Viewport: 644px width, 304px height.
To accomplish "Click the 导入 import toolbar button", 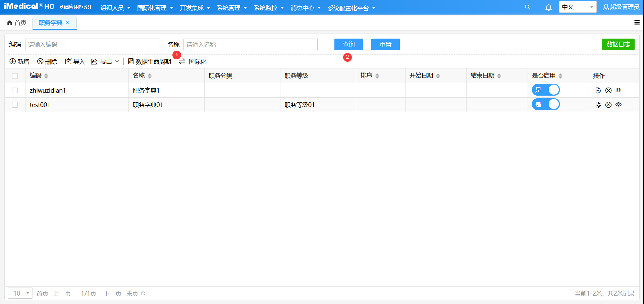I will point(75,61).
